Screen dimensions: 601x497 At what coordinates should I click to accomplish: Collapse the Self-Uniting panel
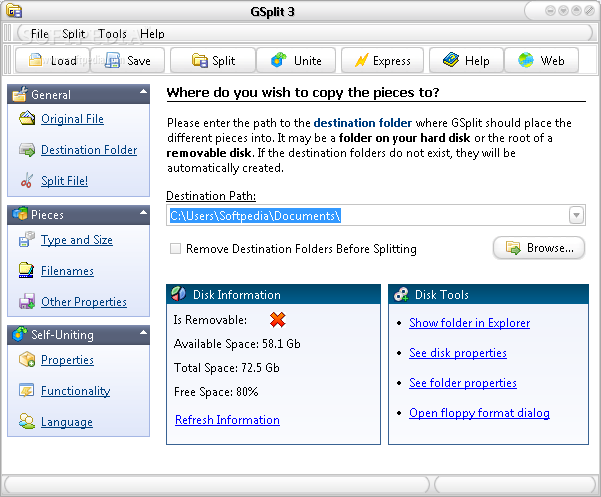(x=143, y=332)
